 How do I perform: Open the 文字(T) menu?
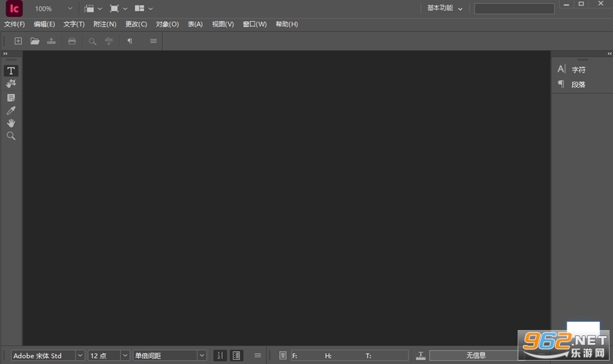point(74,24)
